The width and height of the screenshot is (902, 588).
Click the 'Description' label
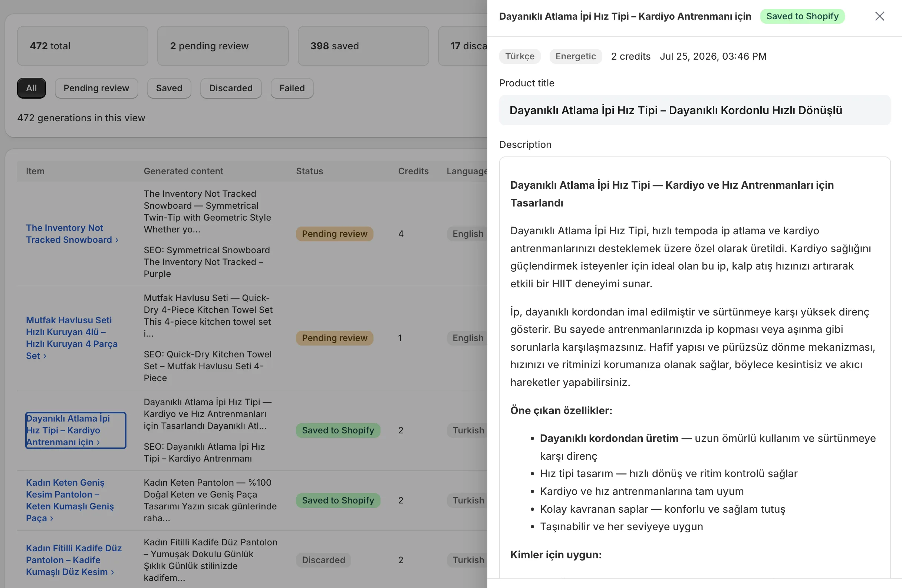[525, 145]
